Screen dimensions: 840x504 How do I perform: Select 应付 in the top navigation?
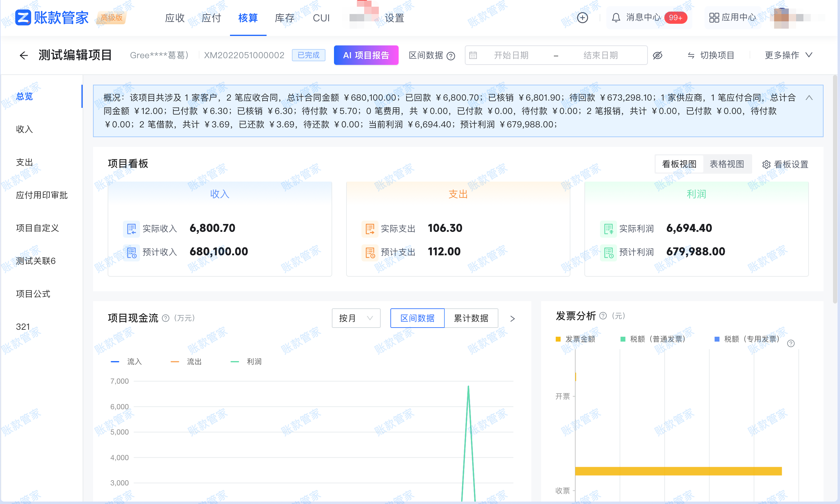(x=211, y=18)
